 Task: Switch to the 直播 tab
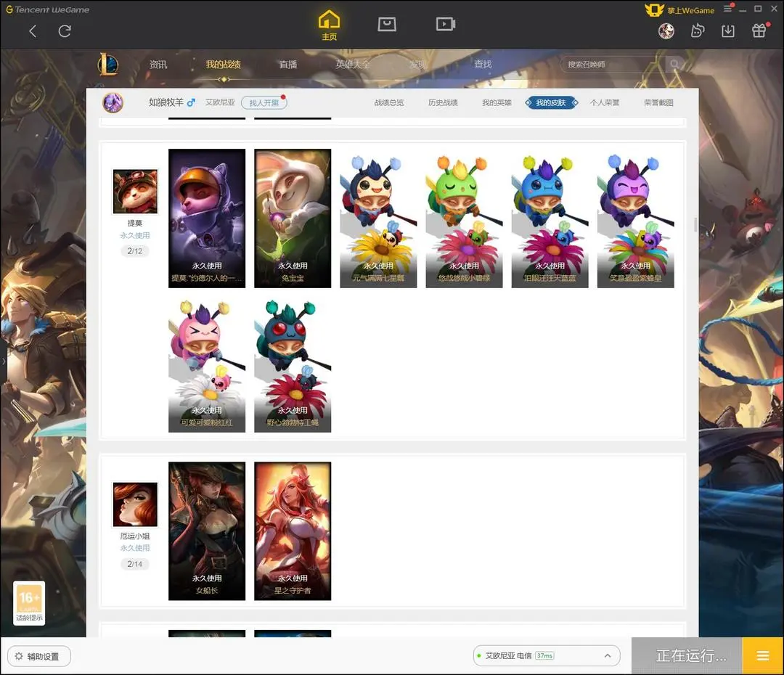click(288, 65)
